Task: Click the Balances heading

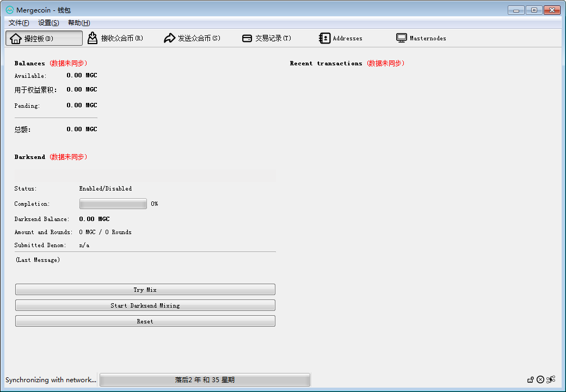Action: pyautogui.click(x=29, y=63)
